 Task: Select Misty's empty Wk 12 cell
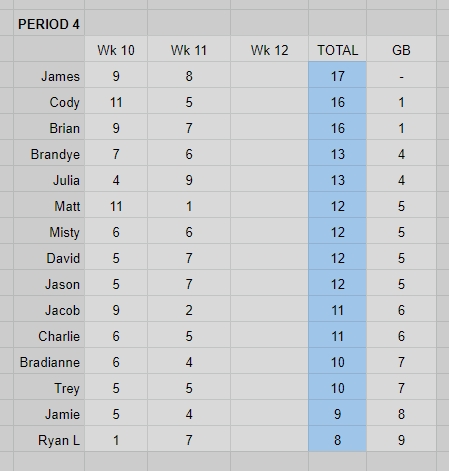click(x=269, y=231)
